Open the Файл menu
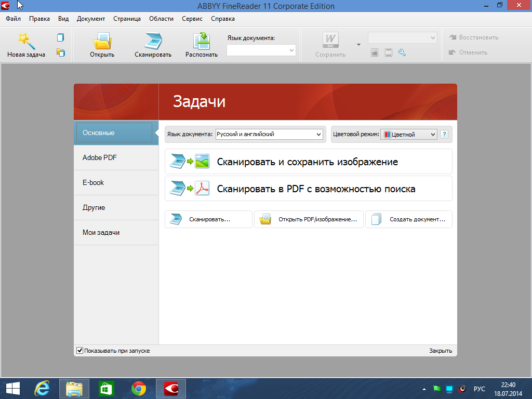The width and height of the screenshot is (532, 399). [x=13, y=19]
